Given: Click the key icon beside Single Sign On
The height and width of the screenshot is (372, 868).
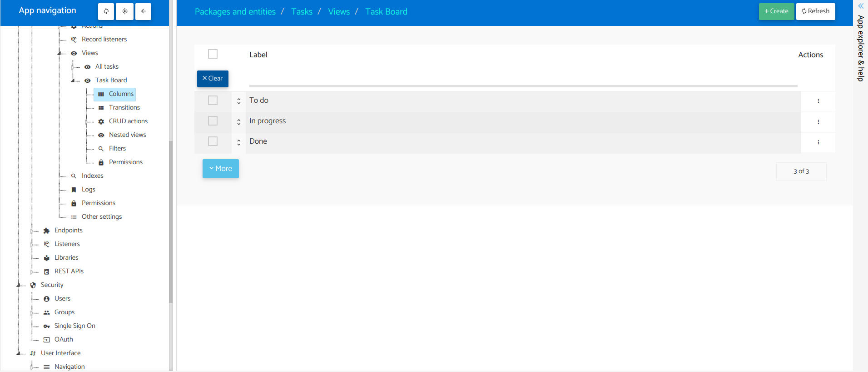Looking at the screenshot, I should click(46, 326).
